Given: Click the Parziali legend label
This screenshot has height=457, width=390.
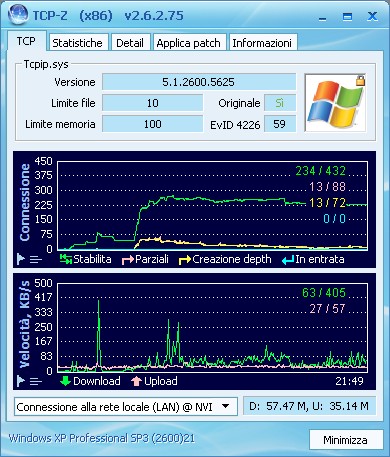Looking at the screenshot, I should (152, 259).
